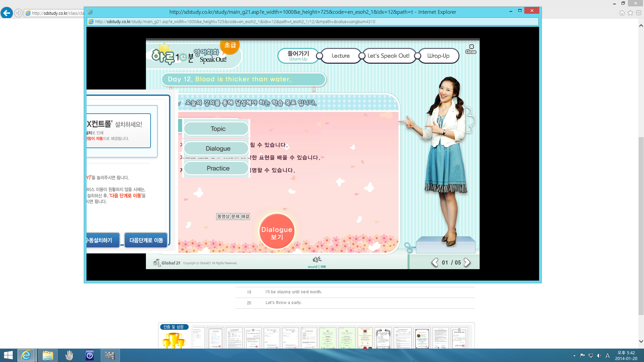Screen dimensions: 644x362
Task: Click the main browser address field
Action: tap(54, 13)
